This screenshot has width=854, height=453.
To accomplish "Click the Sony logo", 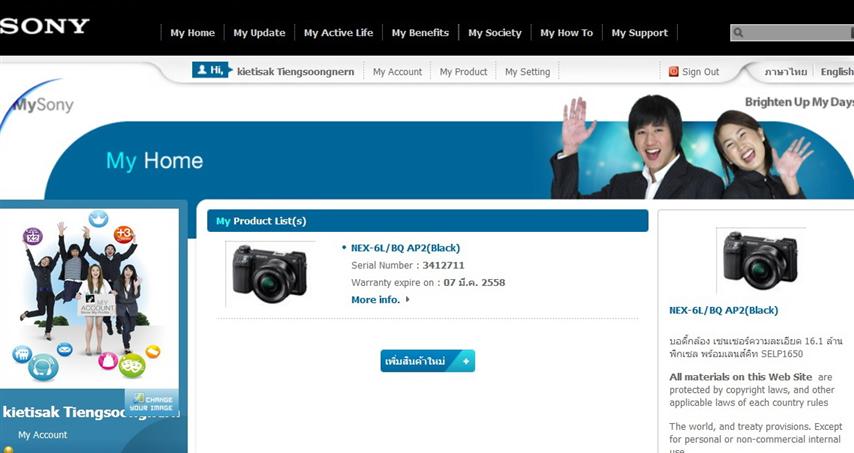I will coord(44,26).
